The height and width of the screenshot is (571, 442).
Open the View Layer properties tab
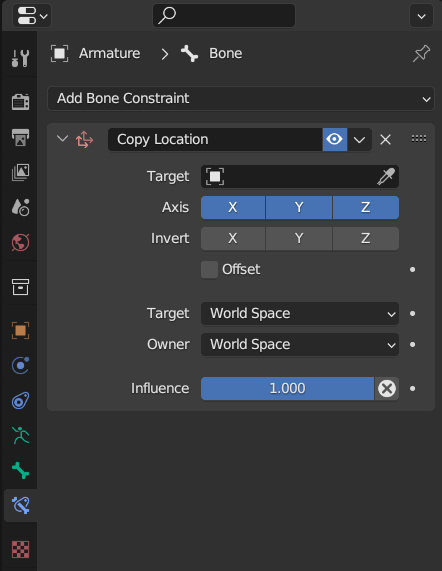coord(20,172)
